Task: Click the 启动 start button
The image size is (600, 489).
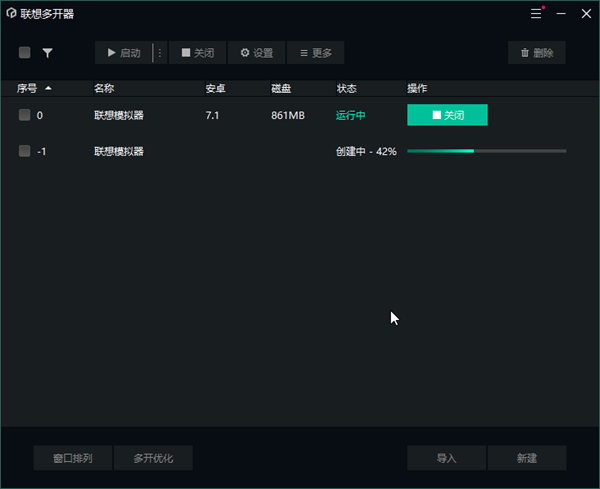Action: (x=124, y=53)
